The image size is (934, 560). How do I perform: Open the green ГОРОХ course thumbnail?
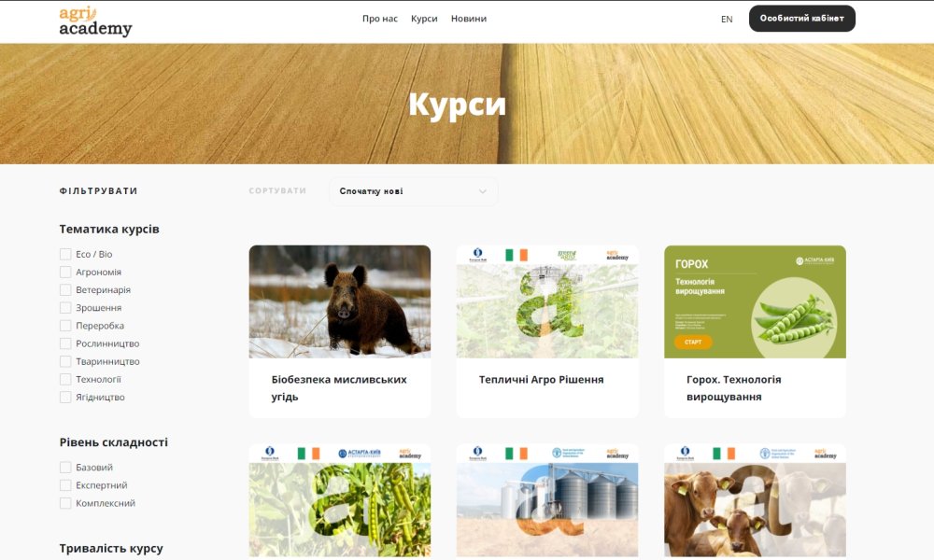(x=755, y=301)
